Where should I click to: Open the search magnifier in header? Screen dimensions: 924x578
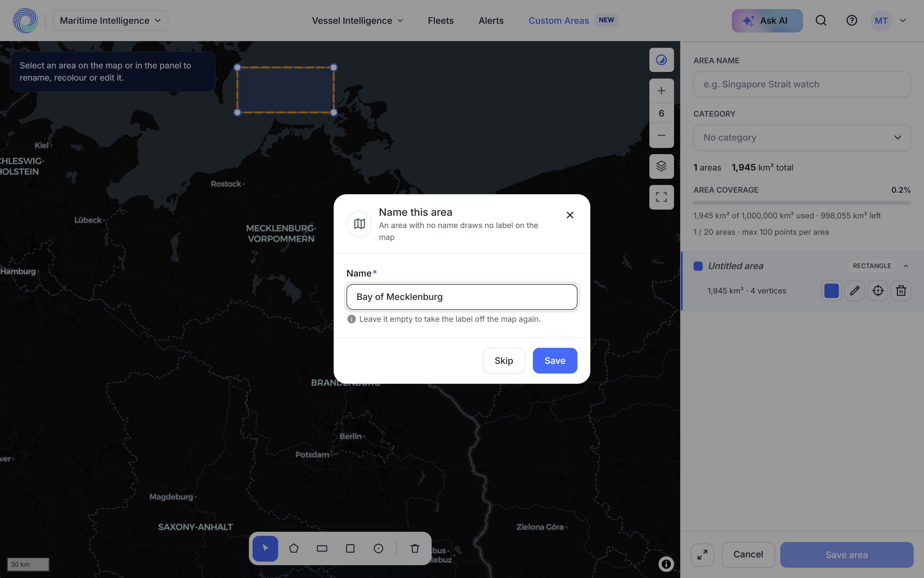coord(821,20)
